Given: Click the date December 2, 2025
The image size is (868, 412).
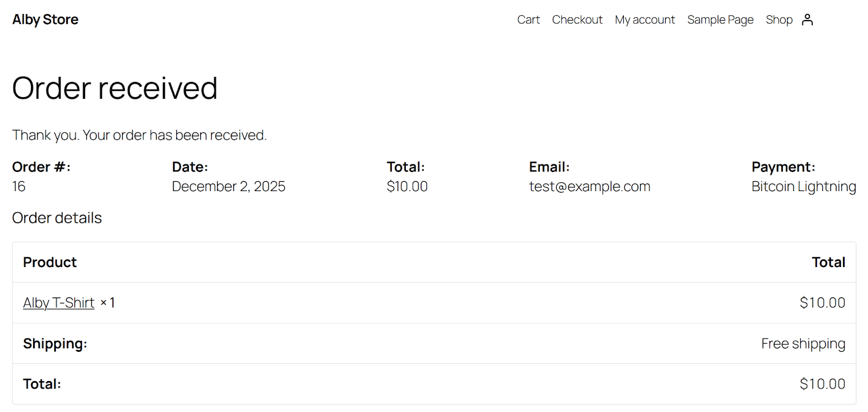Looking at the screenshot, I should click(228, 186).
